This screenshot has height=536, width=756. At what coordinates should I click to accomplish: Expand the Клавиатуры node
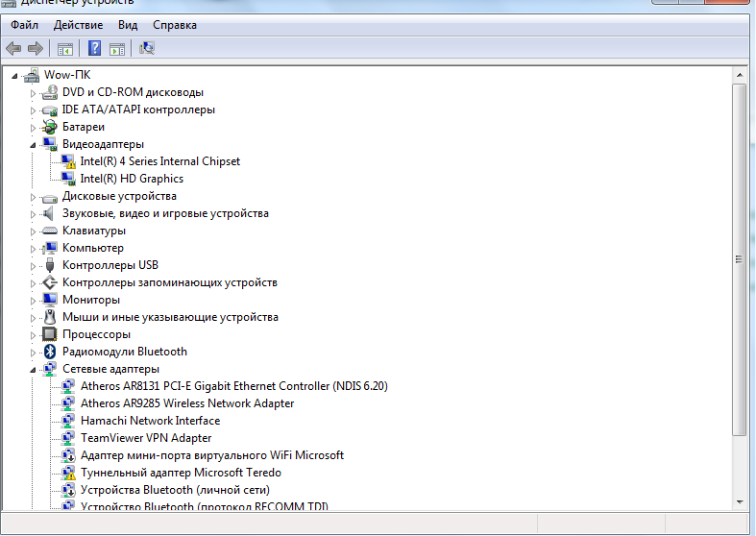tap(33, 231)
